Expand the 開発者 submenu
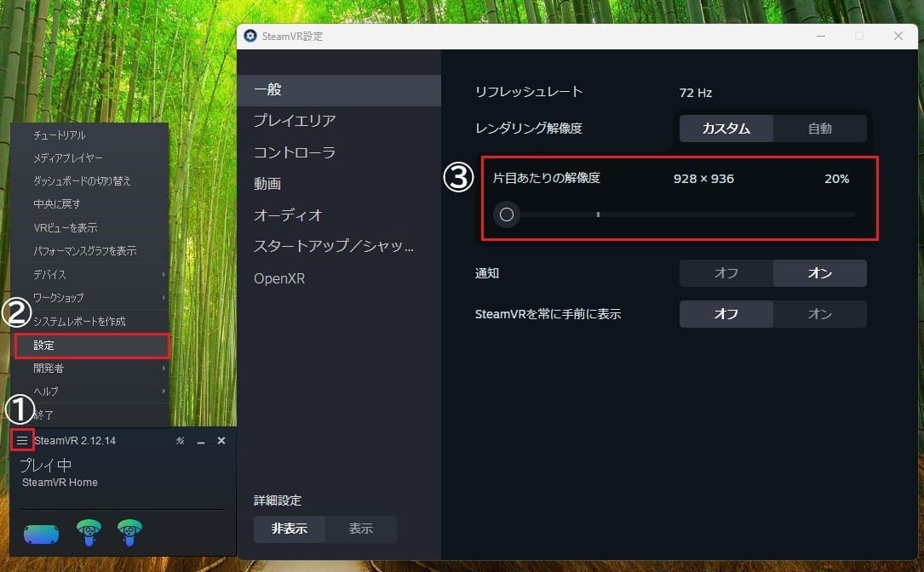Image resolution: width=924 pixels, height=572 pixels. (x=89, y=369)
